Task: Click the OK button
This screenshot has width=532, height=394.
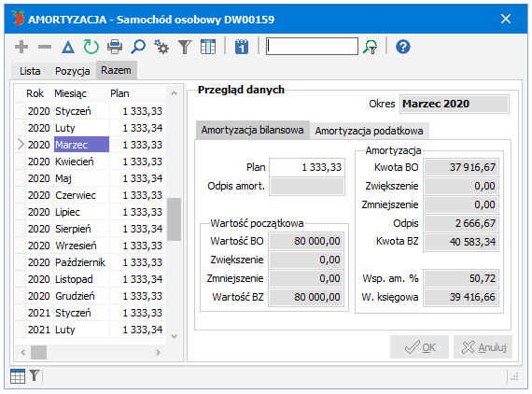Action: click(x=419, y=347)
